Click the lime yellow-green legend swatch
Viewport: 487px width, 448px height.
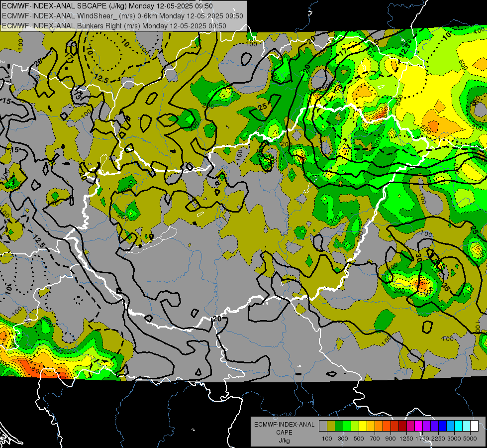(355, 426)
